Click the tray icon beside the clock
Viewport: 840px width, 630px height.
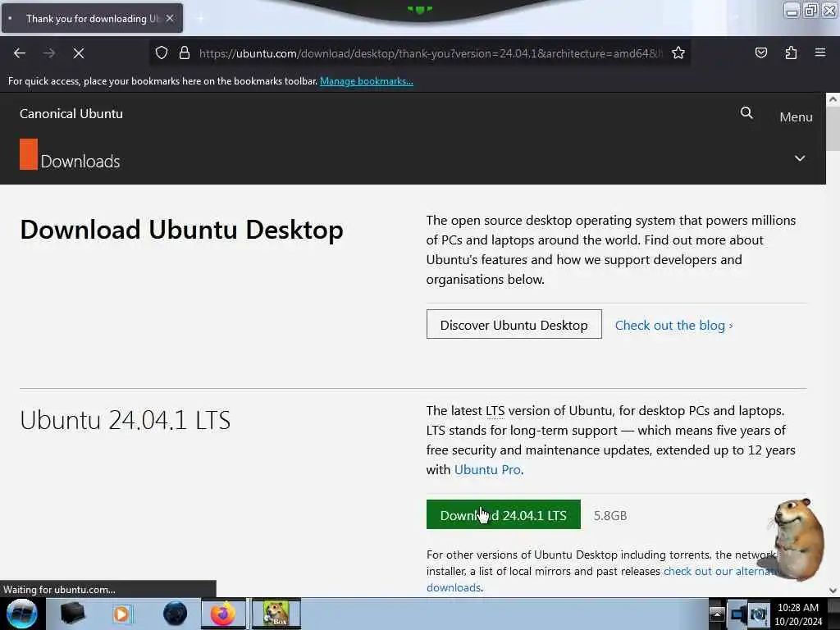(759, 614)
